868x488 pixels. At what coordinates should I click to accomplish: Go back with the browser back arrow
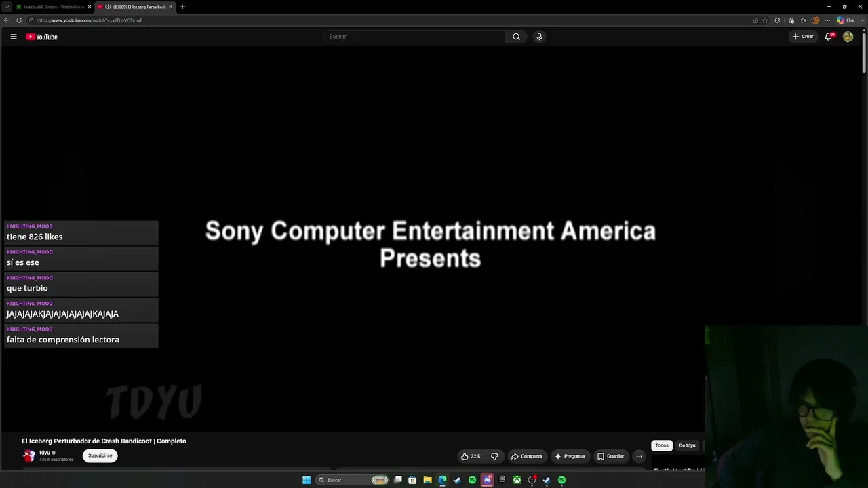(x=7, y=20)
